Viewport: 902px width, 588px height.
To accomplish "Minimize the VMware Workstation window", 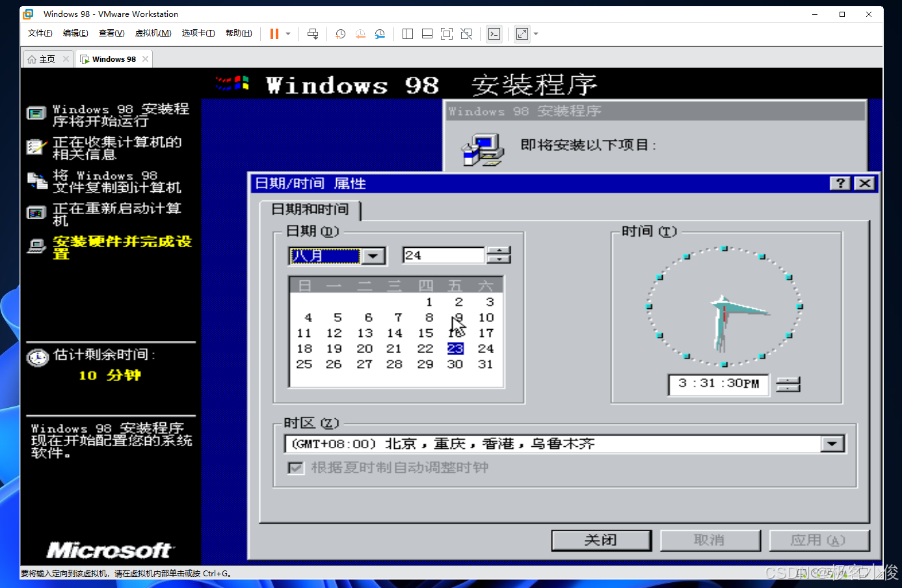I will 815,14.
